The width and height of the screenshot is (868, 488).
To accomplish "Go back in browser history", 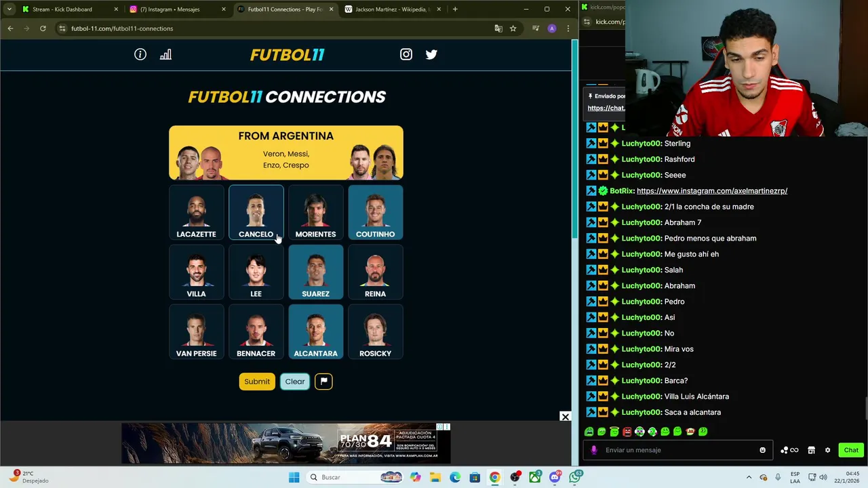I will [10, 28].
